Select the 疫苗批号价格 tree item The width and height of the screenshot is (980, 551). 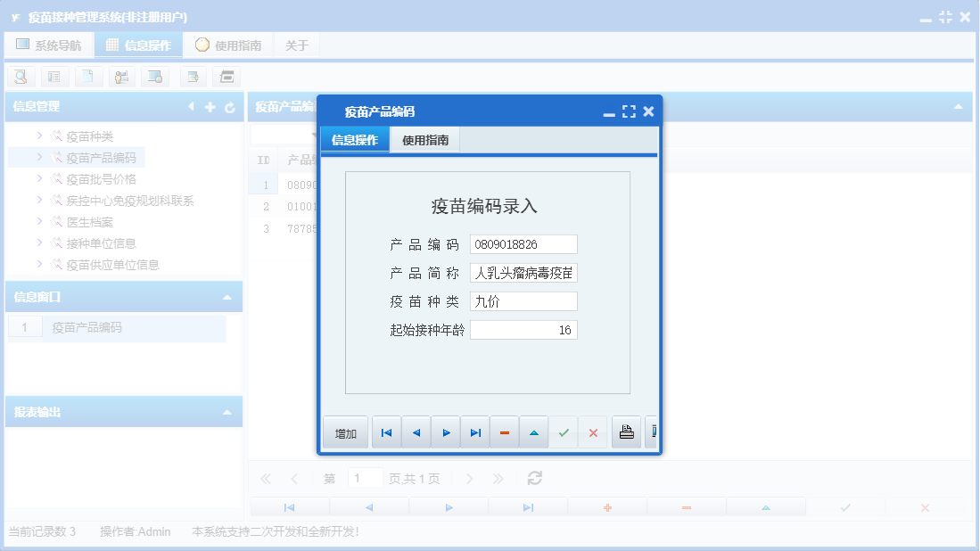(101, 178)
